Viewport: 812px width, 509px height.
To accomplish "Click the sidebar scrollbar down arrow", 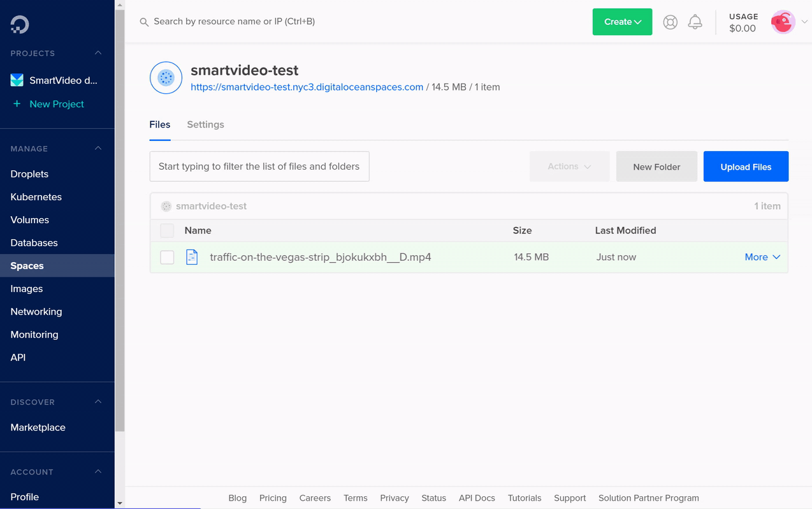I will point(120,503).
